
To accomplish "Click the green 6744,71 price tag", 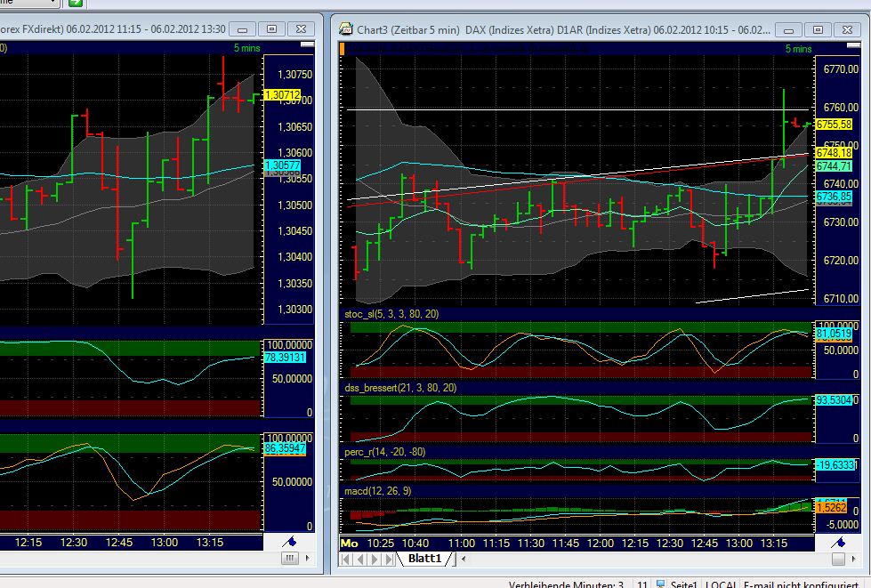I will 834,166.
